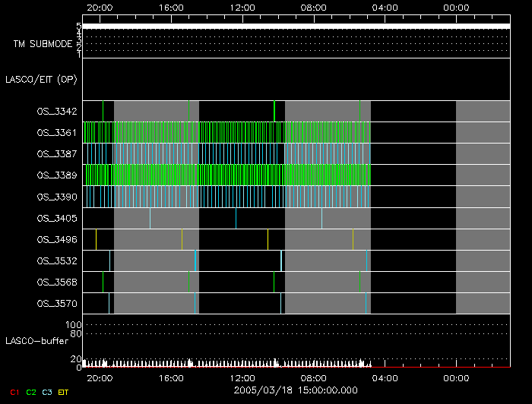Select the OS_3389 row label
Viewport: 532px width, 404px height.
[x=57, y=175]
